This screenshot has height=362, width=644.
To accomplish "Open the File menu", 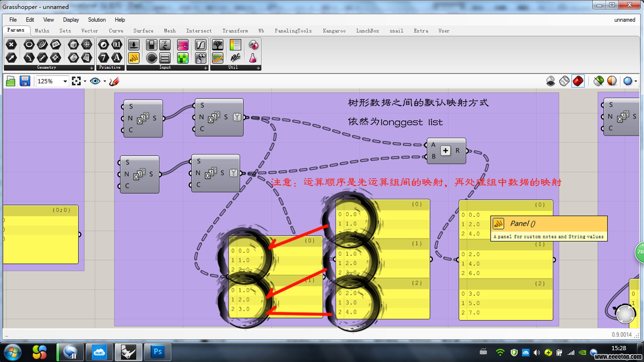I will point(13,20).
